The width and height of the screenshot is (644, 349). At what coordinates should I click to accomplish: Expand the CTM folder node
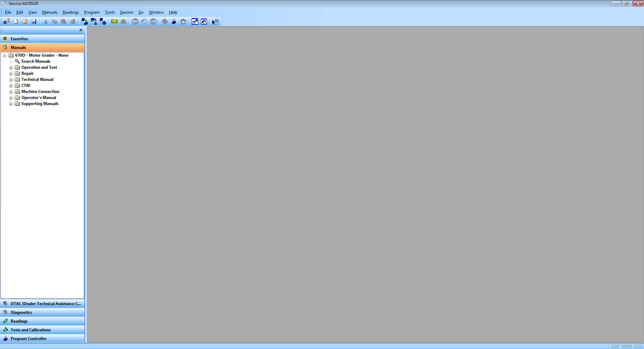click(11, 86)
